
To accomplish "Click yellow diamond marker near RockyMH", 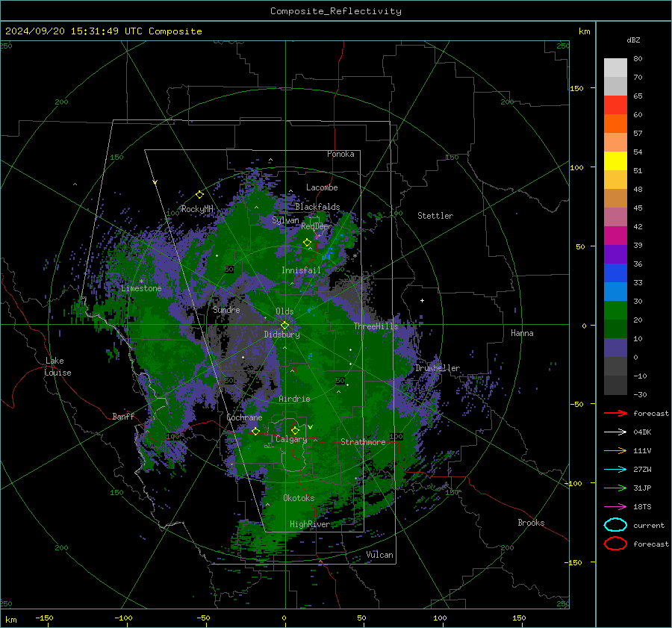I will point(199,195).
